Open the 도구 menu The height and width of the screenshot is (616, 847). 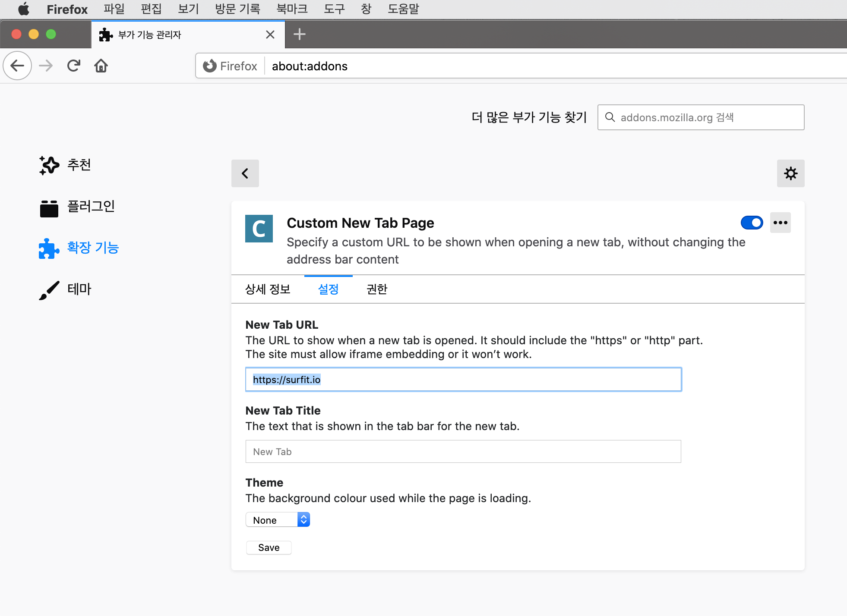(x=334, y=9)
